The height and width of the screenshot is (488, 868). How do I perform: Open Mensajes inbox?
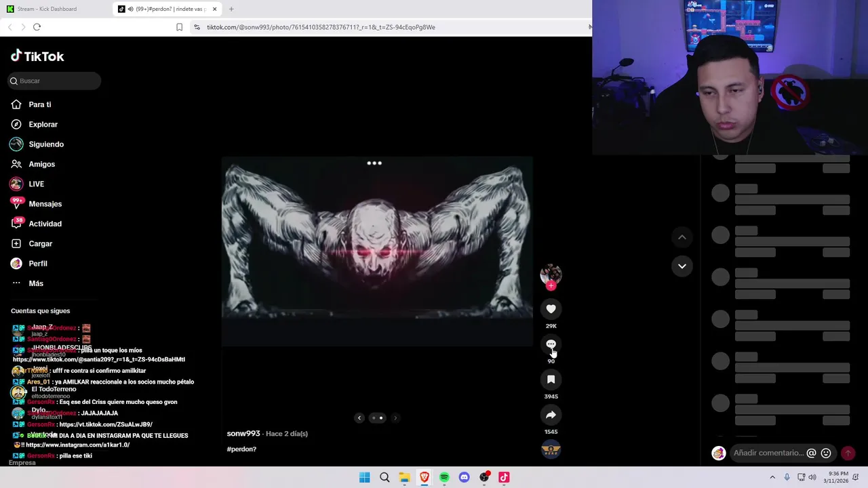45,204
